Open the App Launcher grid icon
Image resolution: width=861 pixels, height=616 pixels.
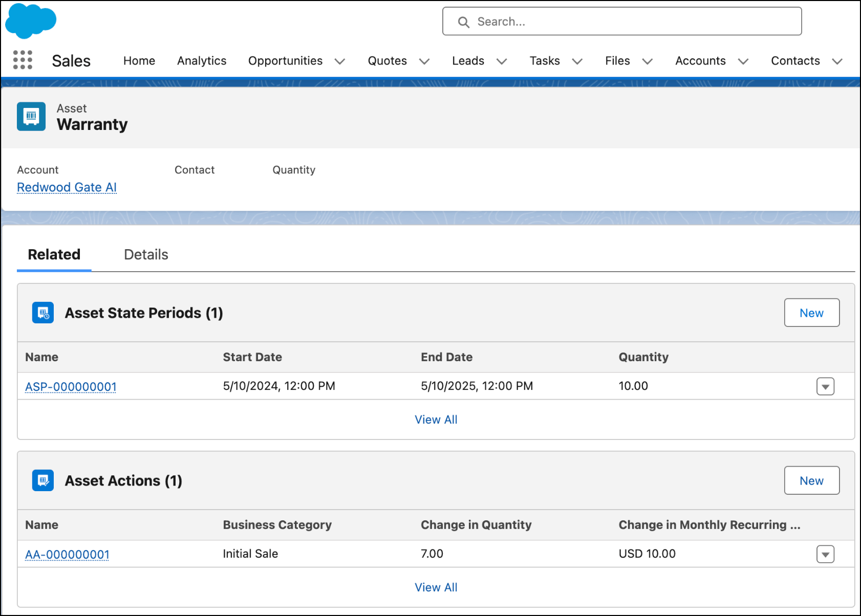[23, 60]
